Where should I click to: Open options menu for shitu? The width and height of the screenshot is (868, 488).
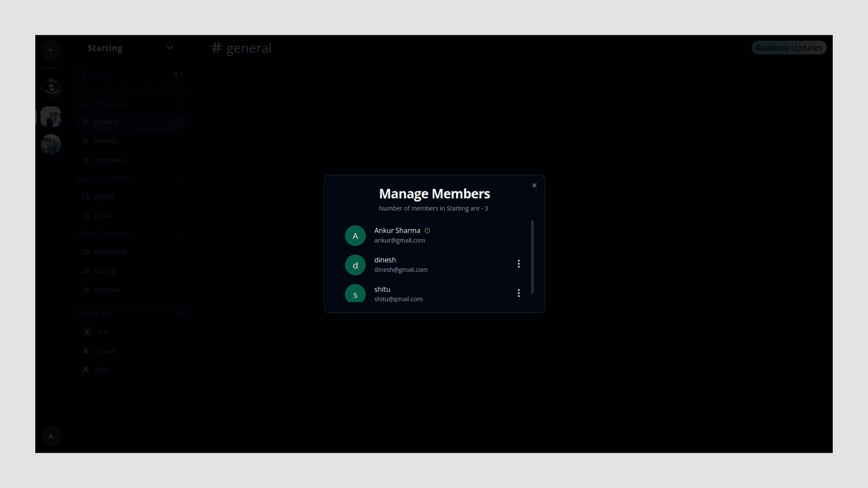(519, 293)
